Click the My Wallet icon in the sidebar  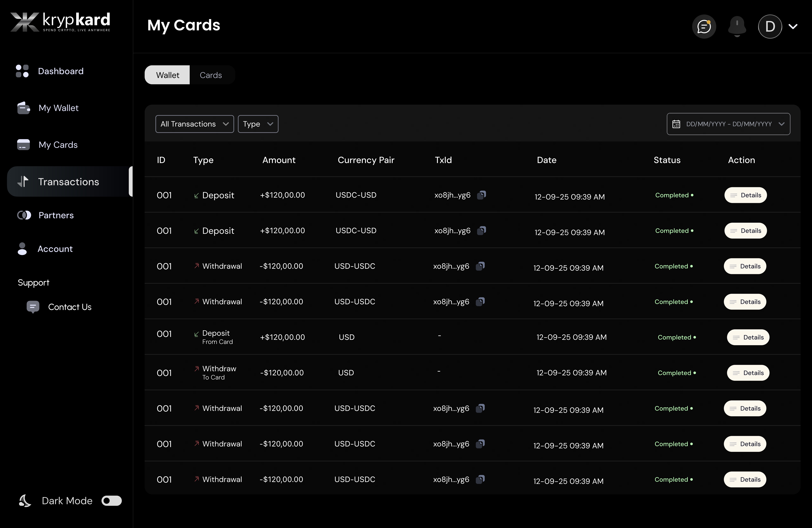24,108
